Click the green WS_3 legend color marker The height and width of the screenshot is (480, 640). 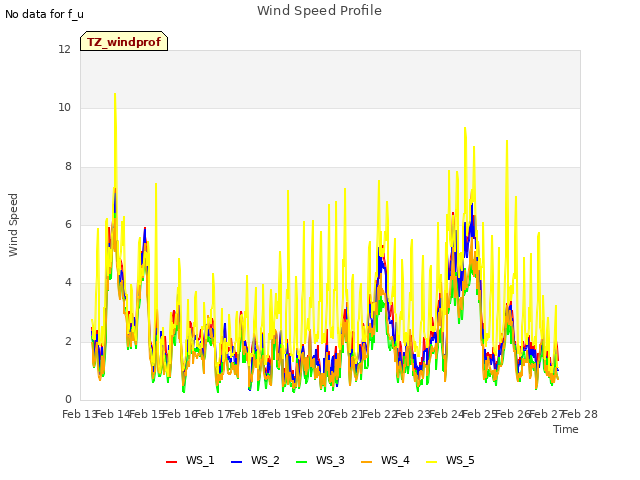pyautogui.click(x=302, y=462)
